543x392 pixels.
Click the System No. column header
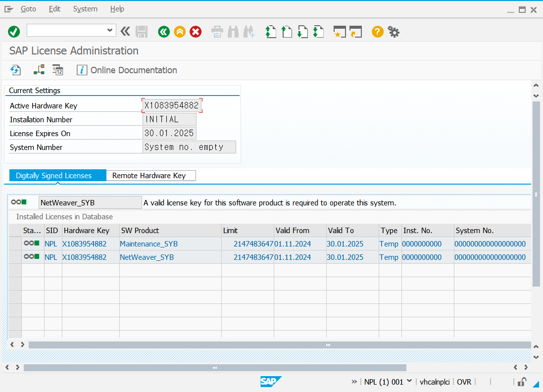(x=493, y=230)
